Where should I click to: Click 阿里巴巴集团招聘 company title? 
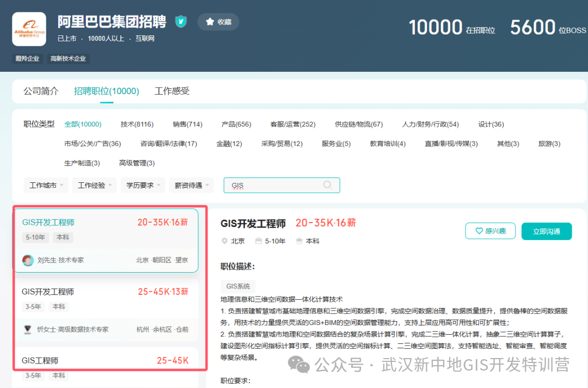pyautogui.click(x=112, y=22)
